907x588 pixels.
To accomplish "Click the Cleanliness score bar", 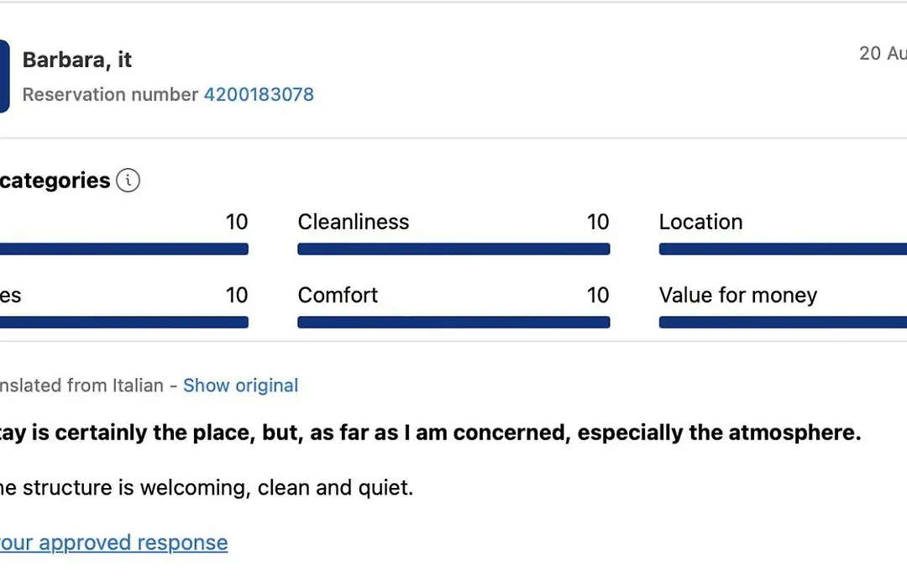I will (453, 249).
